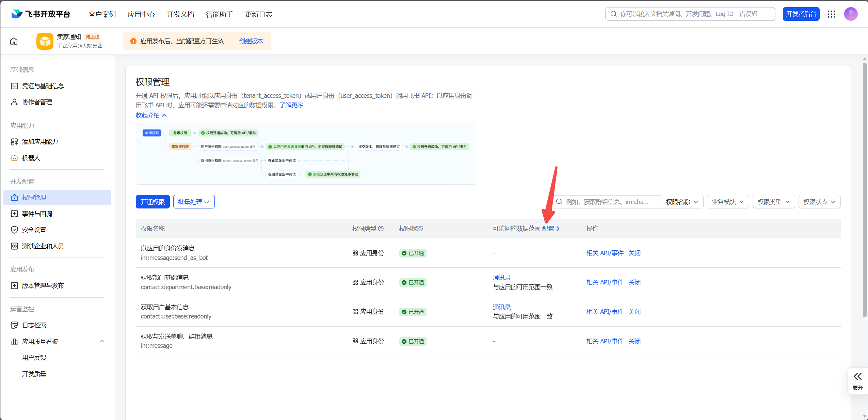Click 关闭 for im:message permission

point(634,341)
